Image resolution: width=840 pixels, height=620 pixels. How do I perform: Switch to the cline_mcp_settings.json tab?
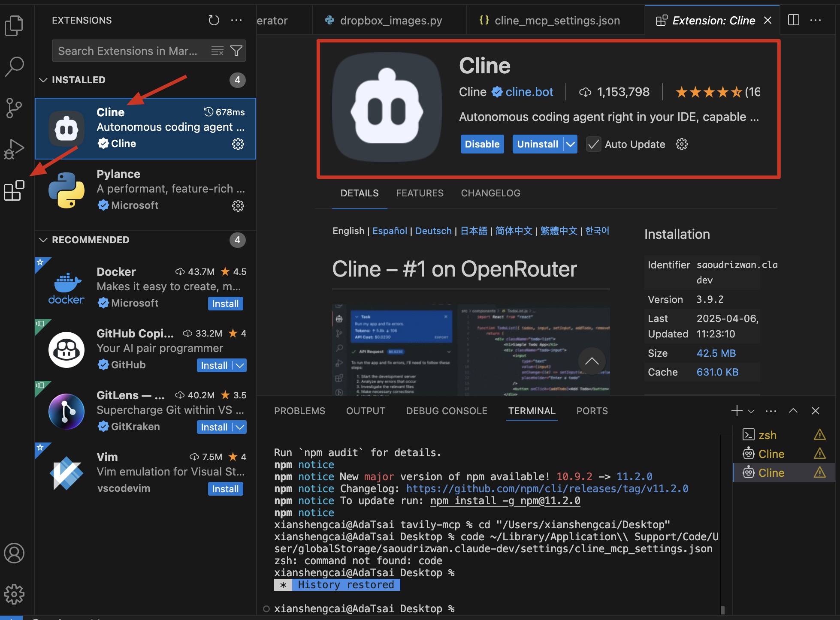pos(556,20)
